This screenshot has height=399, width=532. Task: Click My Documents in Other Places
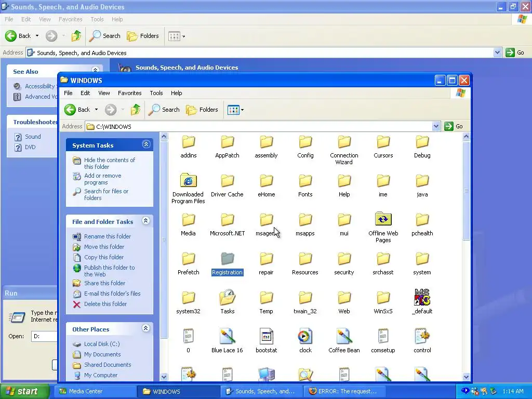tap(102, 354)
